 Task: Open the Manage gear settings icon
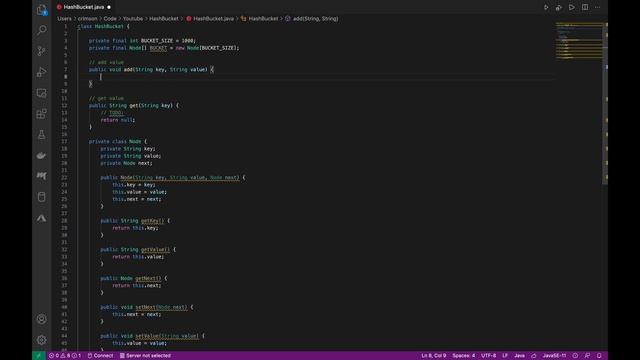tap(42, 340)
